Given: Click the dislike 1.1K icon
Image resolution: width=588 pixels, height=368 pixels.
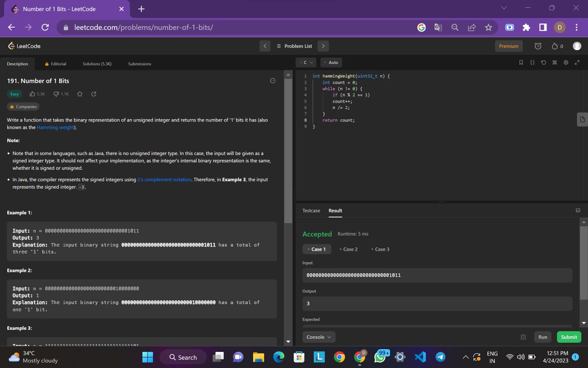Looking at the screenshot, I should pyautogui.click(x=56, y=94).
